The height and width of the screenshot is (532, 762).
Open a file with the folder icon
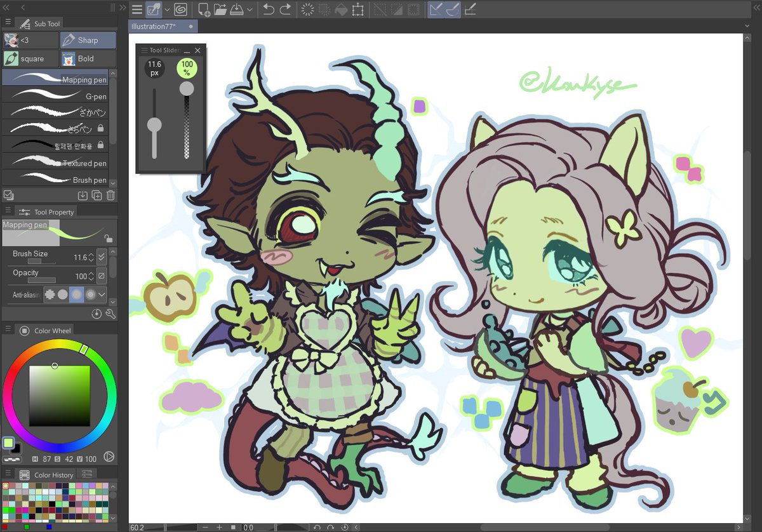220,10
